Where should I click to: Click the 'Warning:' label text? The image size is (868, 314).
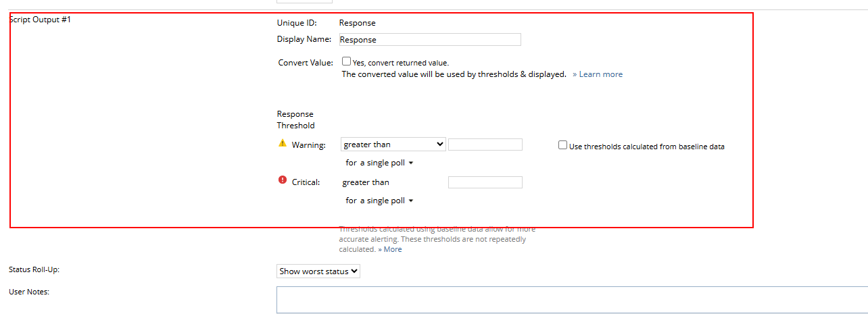point(308,145)
